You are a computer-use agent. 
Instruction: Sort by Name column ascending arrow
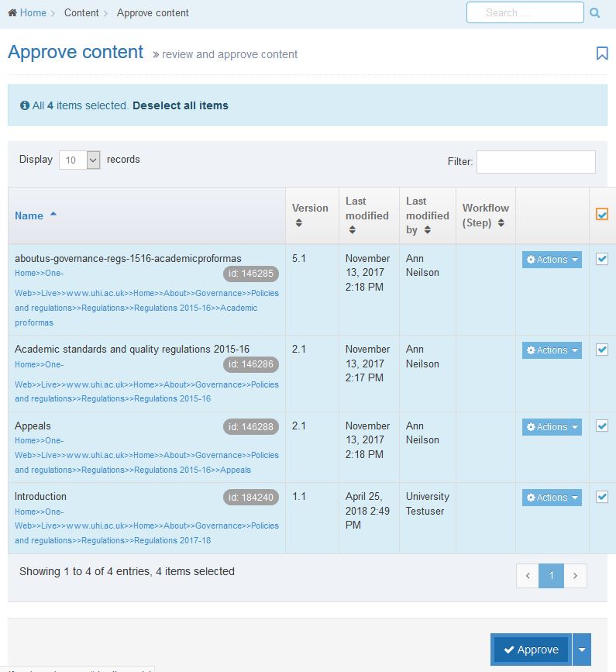53,214
